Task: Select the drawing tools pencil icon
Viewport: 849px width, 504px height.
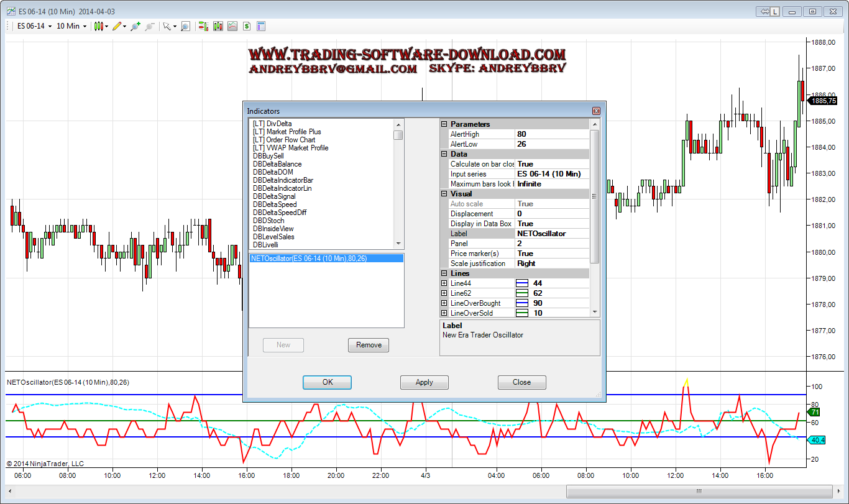Action: click(x=116, y=26)
